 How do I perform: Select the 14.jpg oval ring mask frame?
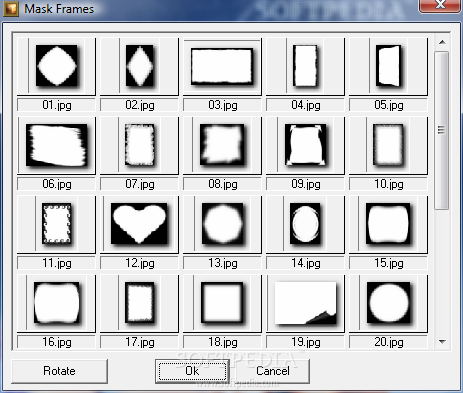(305, 224)
